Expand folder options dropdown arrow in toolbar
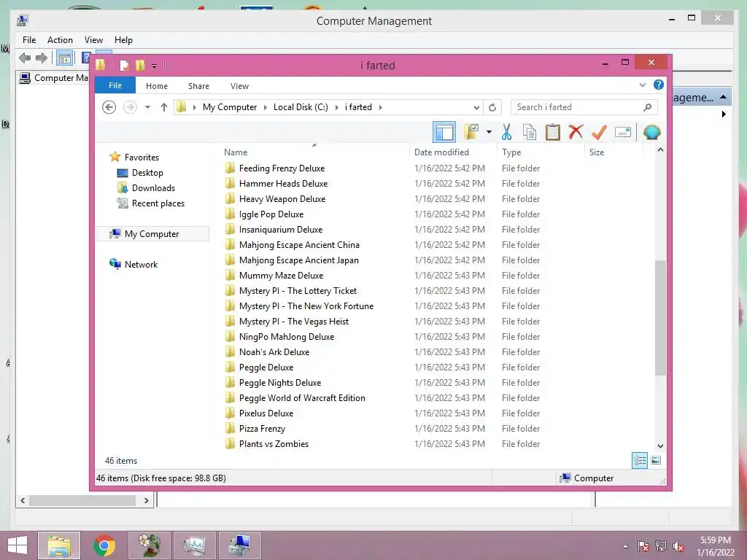This screenshot has height=560, width=747. [489, 132]
